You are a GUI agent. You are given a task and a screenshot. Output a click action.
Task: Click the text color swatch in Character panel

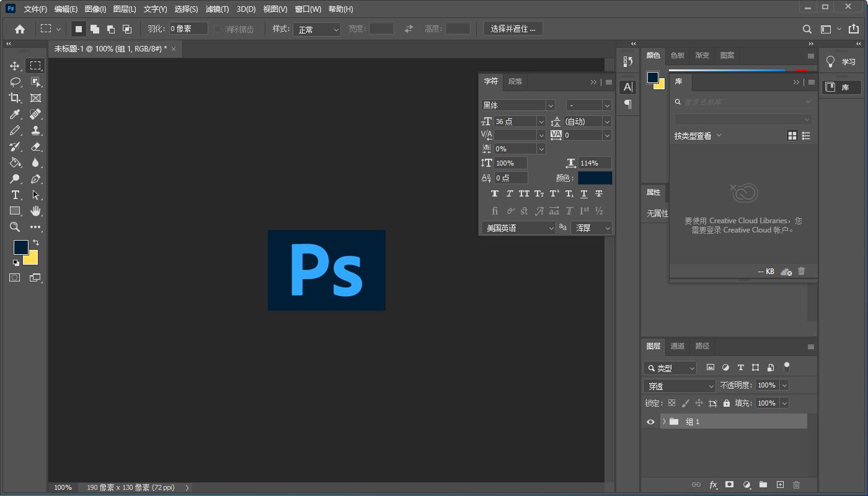(595, 177)
